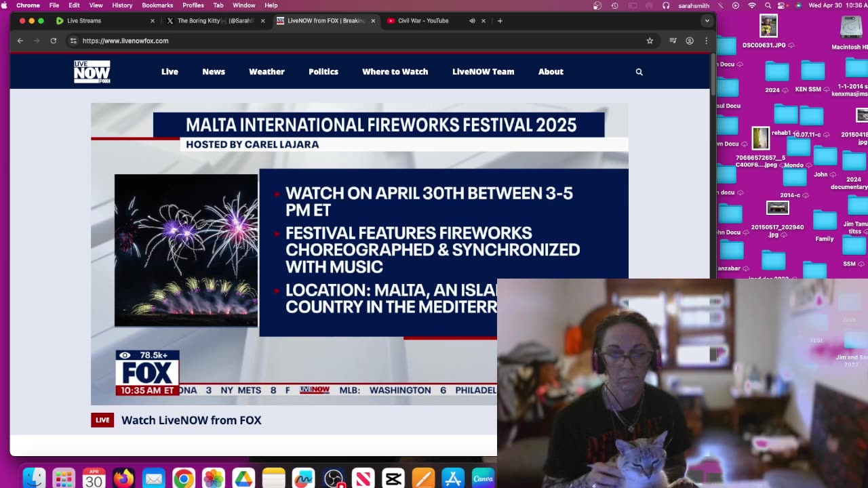Open the Help menu
This screenshot has width=868, height=488.
(271, 5)
